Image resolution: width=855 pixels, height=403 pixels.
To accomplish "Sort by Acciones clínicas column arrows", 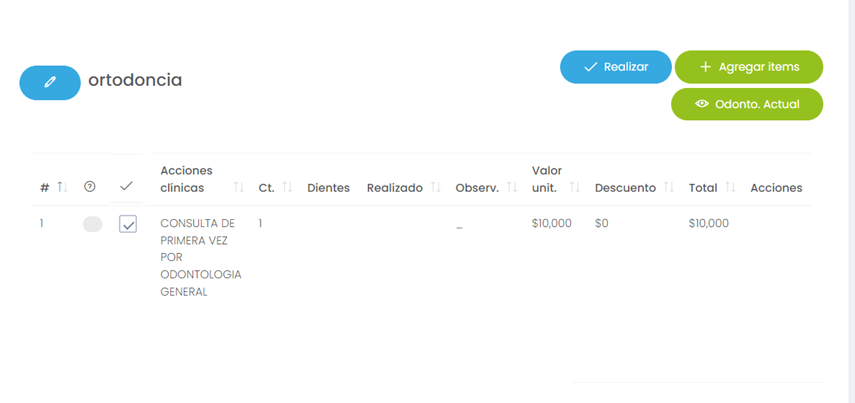I will pos(239,187).
